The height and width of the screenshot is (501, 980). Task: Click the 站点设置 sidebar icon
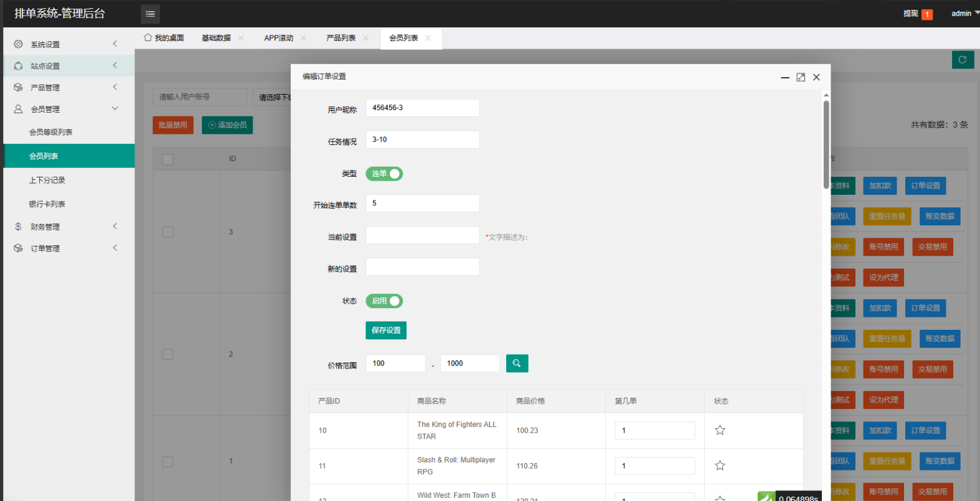(x=18, y=66)
